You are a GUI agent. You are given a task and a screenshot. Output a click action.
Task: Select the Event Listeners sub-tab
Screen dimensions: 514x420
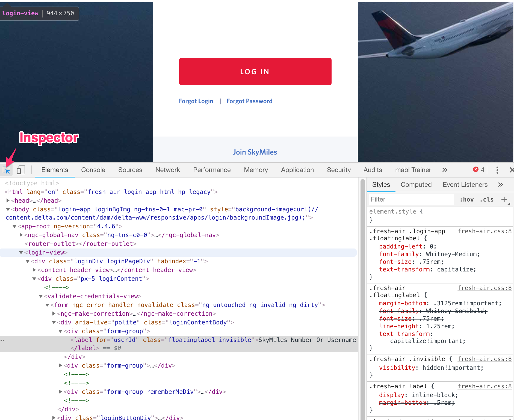465,185
